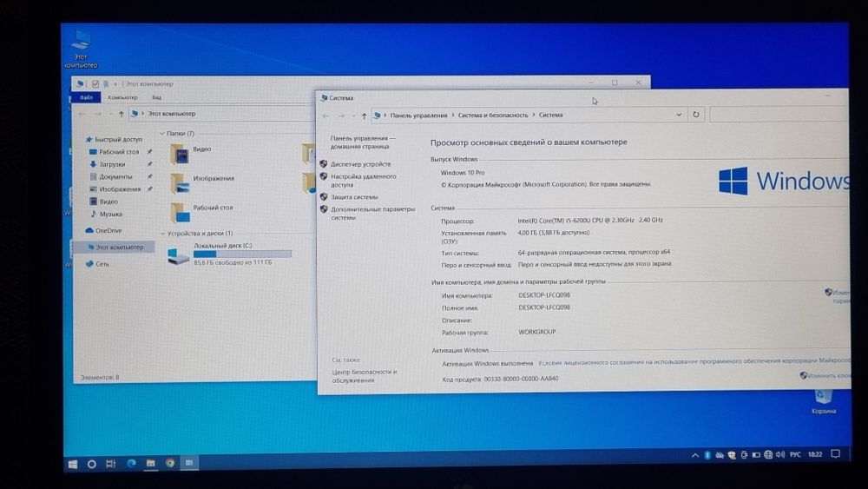
Task: Select Видео in navigation pane
Action: tap(108, 202)
